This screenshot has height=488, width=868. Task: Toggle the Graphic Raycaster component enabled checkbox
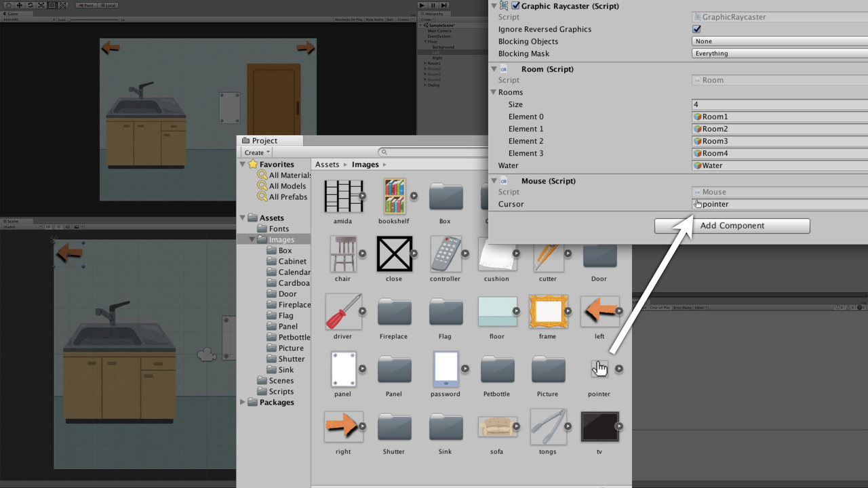pyautogui.click(x=515, y=6)
